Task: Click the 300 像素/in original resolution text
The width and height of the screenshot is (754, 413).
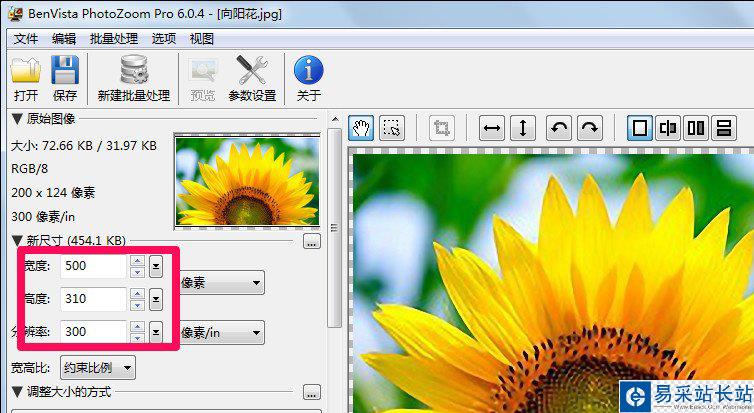Action: coord(43,217)
